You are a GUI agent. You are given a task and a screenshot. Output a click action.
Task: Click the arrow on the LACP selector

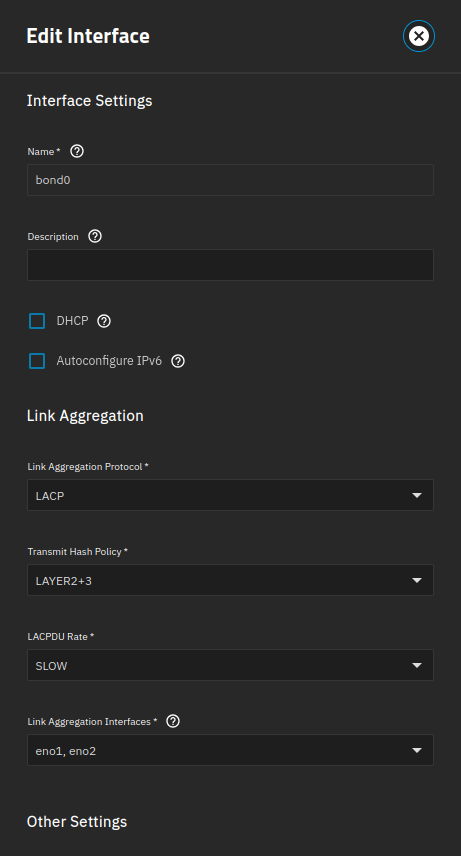(417, 495)
